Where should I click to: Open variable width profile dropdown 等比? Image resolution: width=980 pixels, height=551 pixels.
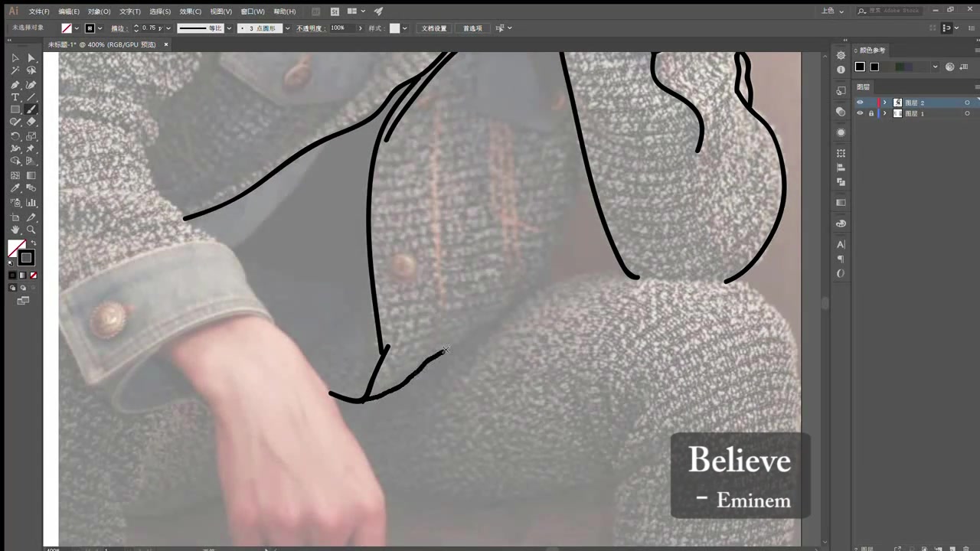228,28
